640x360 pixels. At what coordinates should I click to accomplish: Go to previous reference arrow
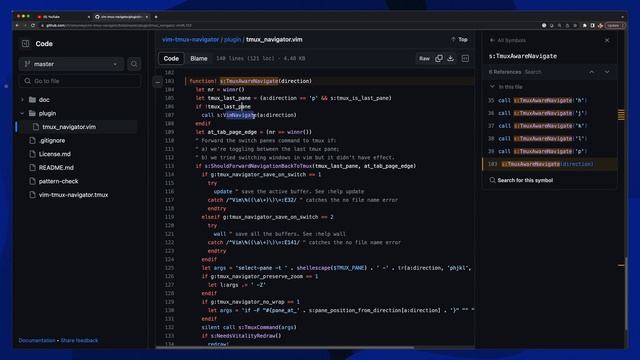point(591,72)
